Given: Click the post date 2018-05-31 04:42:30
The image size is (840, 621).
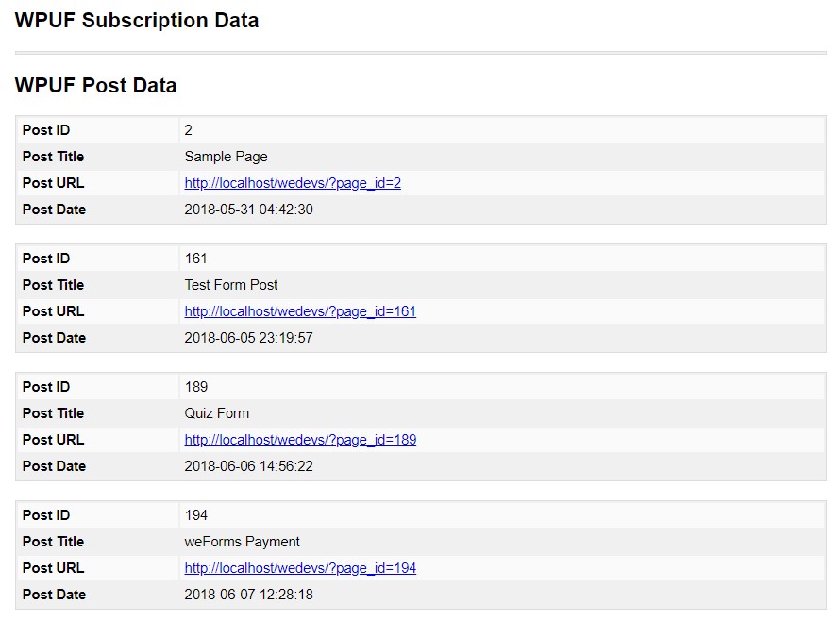Looking at the screenshot, I should pyautogui.click(x=248, y=210).
